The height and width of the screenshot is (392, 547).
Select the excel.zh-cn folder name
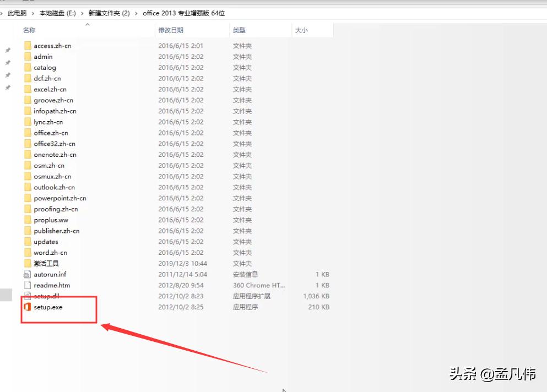click(x=50, y=89)
